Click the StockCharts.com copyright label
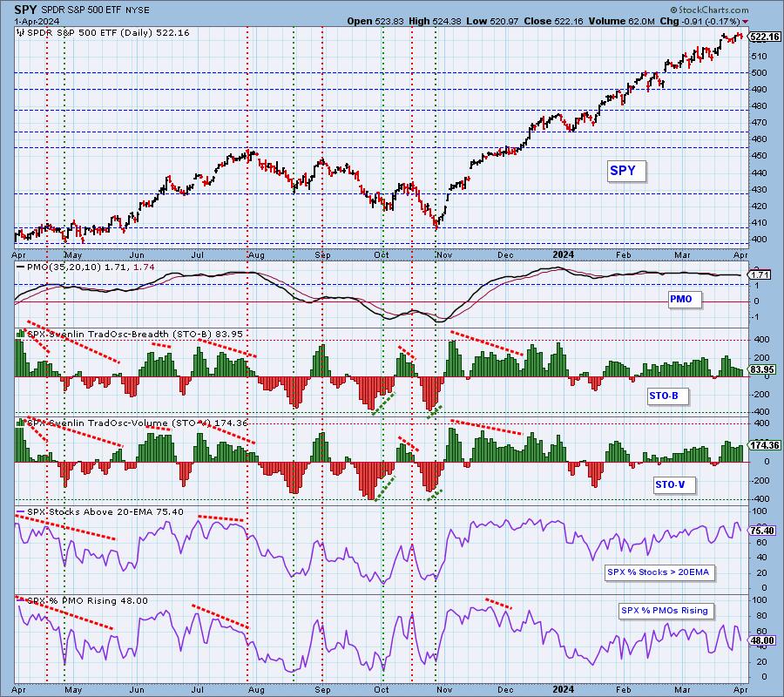This screenshot has height=697, width=784. pyautogui.click(x=709, y=10)
